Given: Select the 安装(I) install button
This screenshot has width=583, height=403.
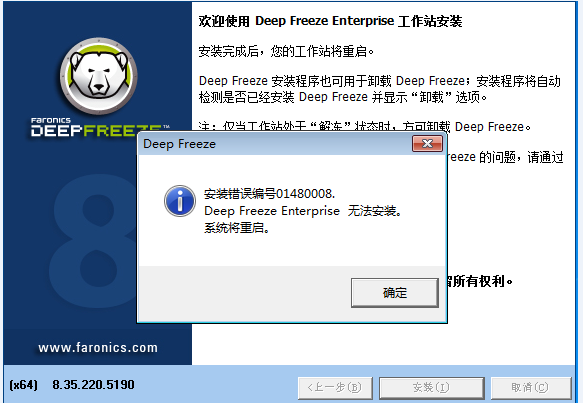Looking at the screenshot, I should pos(432,388).
